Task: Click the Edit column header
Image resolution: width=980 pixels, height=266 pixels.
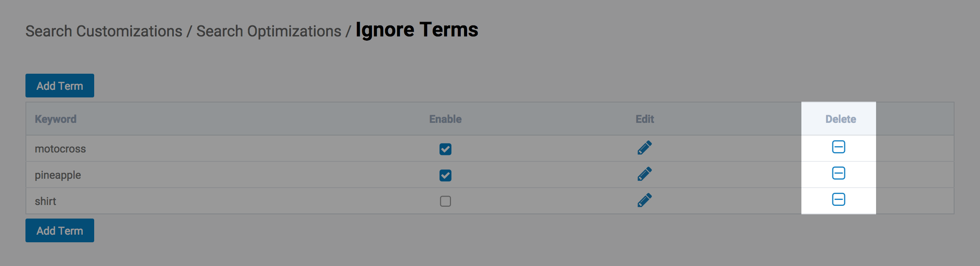Action: coord(644,119)
